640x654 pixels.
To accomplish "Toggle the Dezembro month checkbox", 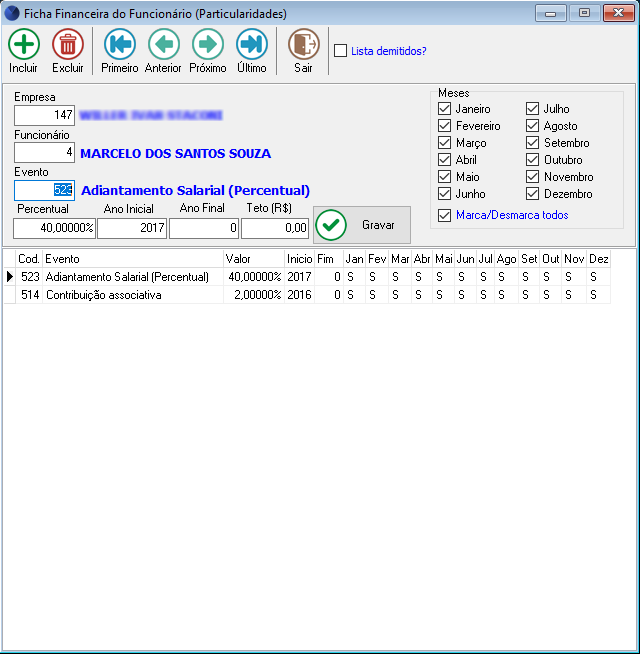I will [533, 194].
